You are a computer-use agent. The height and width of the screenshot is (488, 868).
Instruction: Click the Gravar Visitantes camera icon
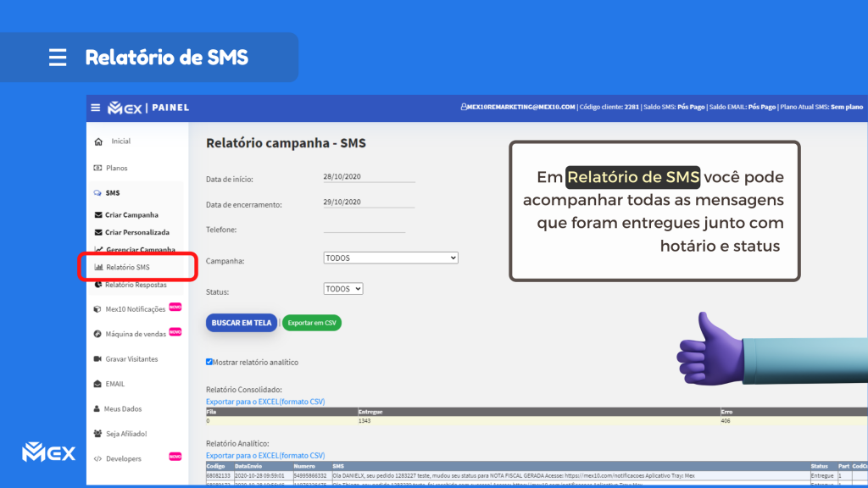click(97, 358)
